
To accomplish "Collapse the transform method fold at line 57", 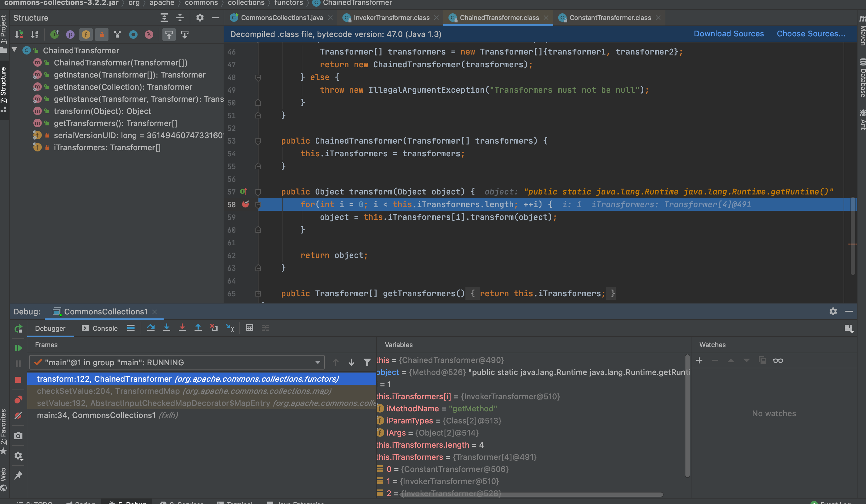I will [258, 191].
